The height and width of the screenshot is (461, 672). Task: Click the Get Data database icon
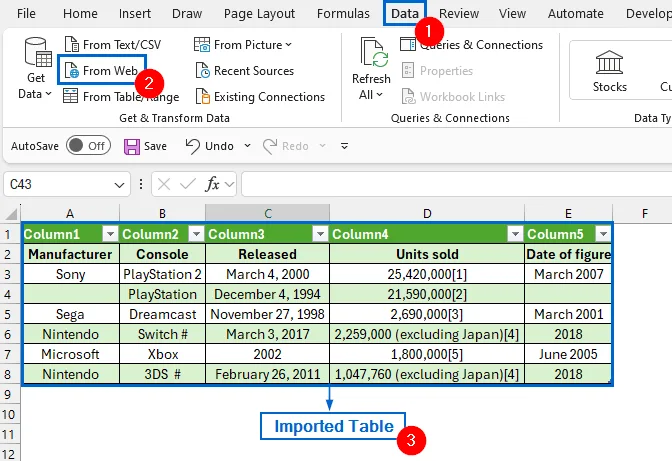38,53
